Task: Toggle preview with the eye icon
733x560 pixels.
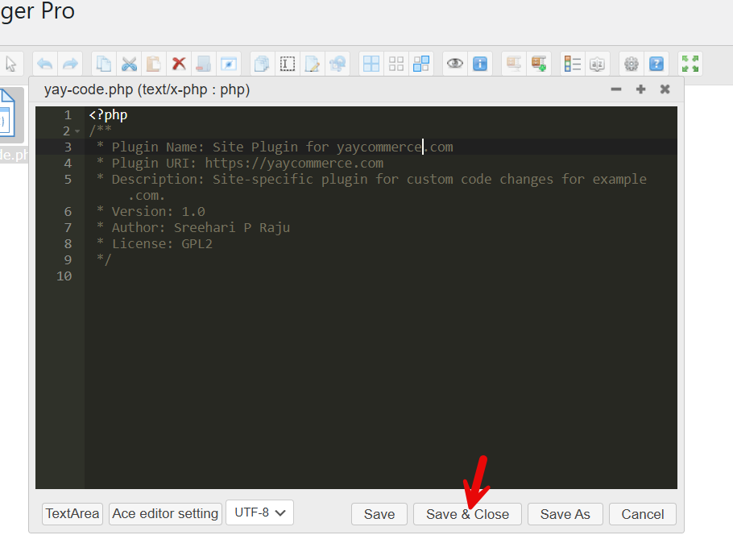Action: click(455, 64)
